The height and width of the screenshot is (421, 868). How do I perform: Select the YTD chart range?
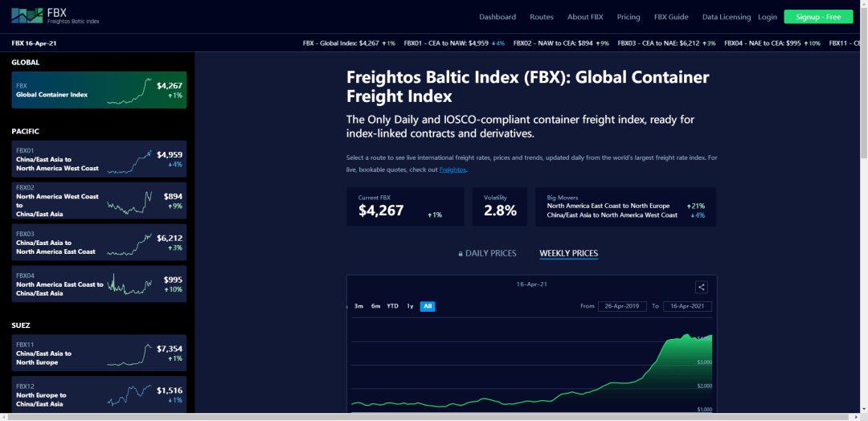click(392, 306)
